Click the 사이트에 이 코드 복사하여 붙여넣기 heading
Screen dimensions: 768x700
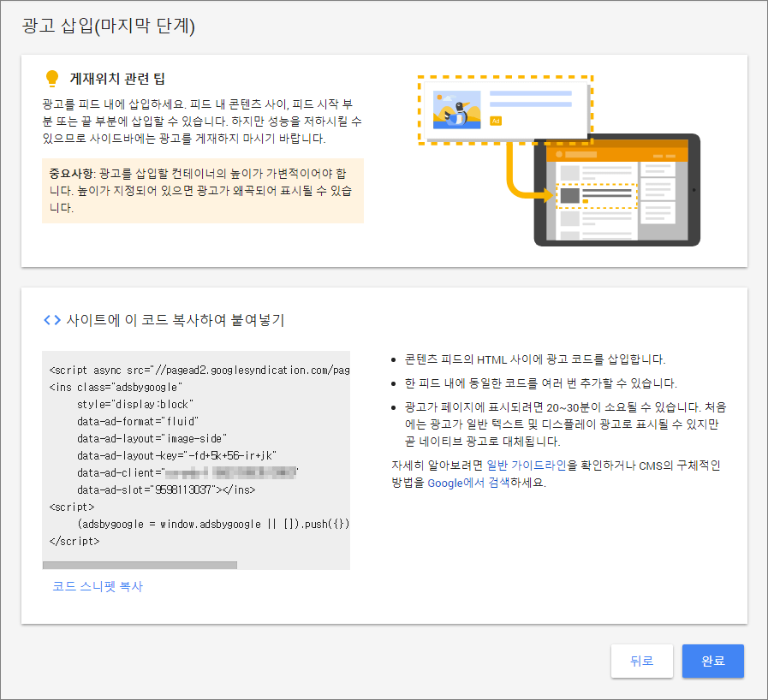[176, 320]
